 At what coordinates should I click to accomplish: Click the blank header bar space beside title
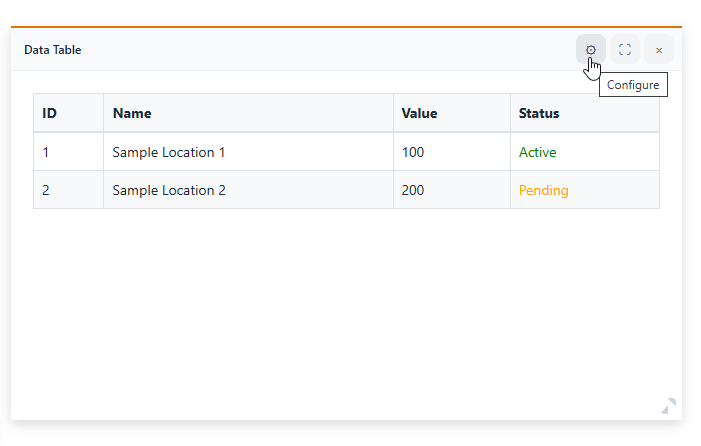pyautogui.click(x=320, y=49)
